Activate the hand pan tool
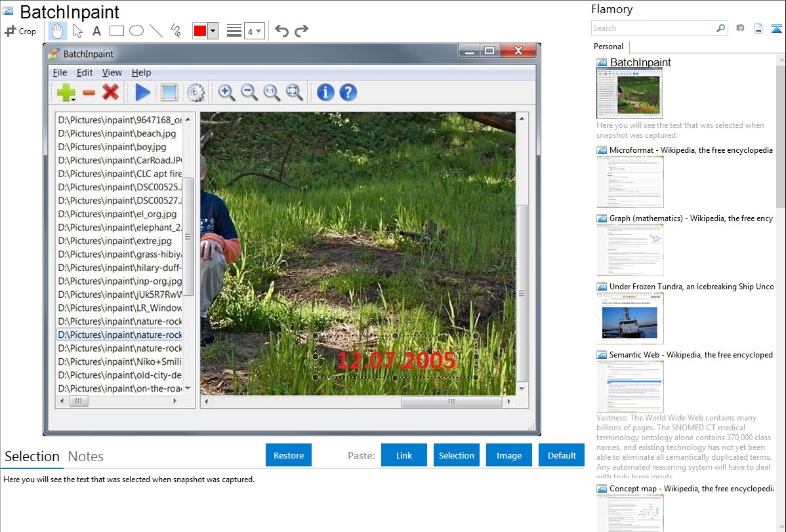 58,31
